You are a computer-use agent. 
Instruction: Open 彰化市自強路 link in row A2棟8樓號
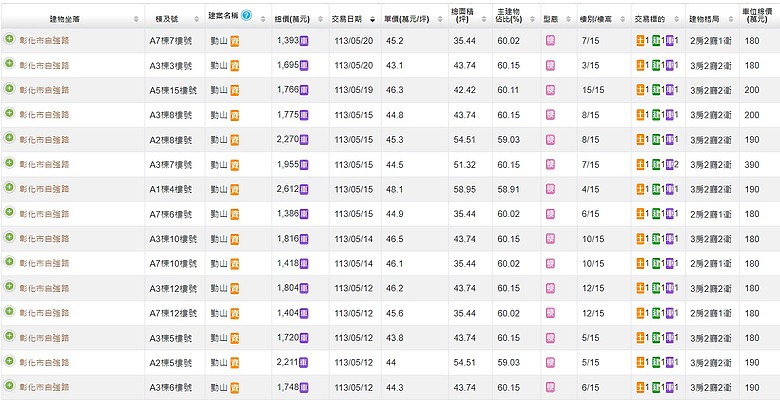[x=44, y=140]
